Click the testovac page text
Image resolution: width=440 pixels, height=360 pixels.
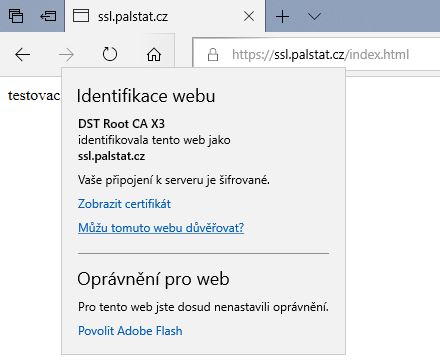pos(34,95)
